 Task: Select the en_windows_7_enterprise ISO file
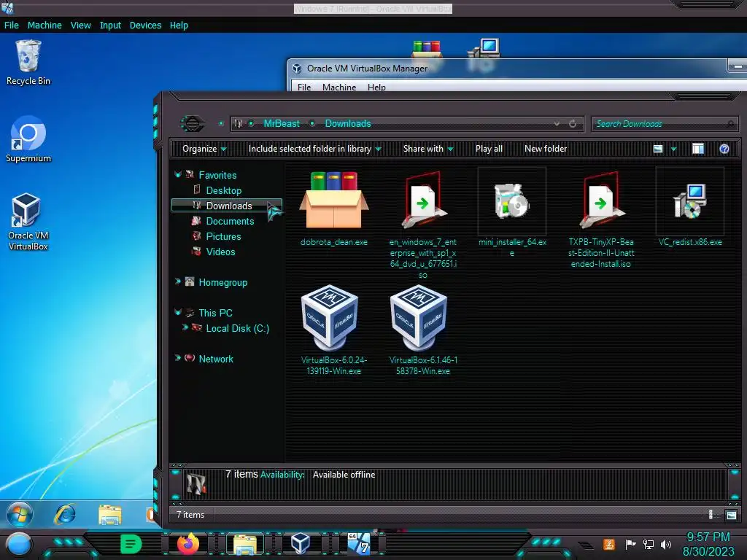click(423, 200)
